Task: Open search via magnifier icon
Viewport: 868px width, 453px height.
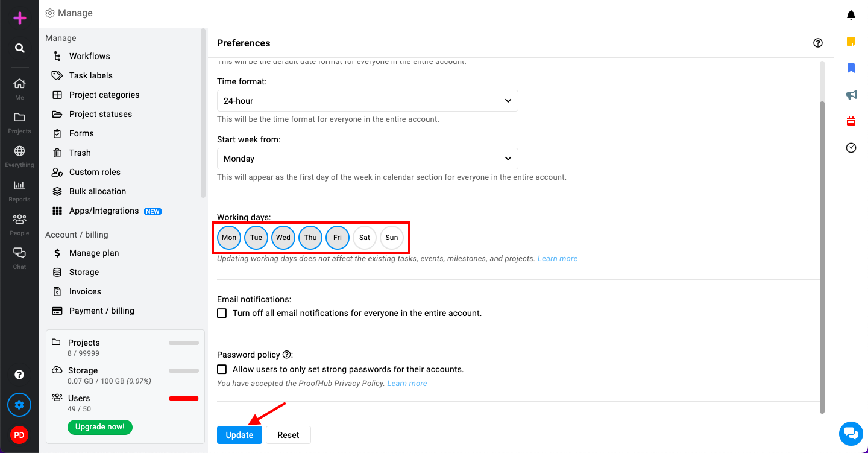Action: 20,48
